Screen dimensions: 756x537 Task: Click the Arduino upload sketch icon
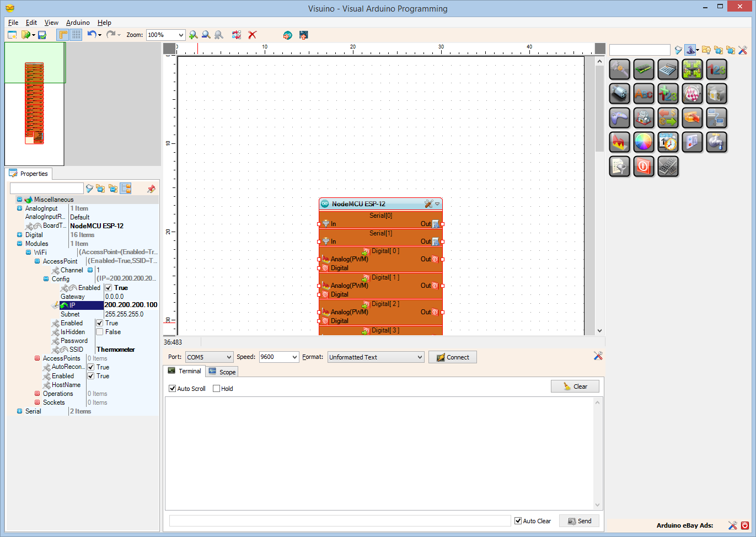point(287,35)
